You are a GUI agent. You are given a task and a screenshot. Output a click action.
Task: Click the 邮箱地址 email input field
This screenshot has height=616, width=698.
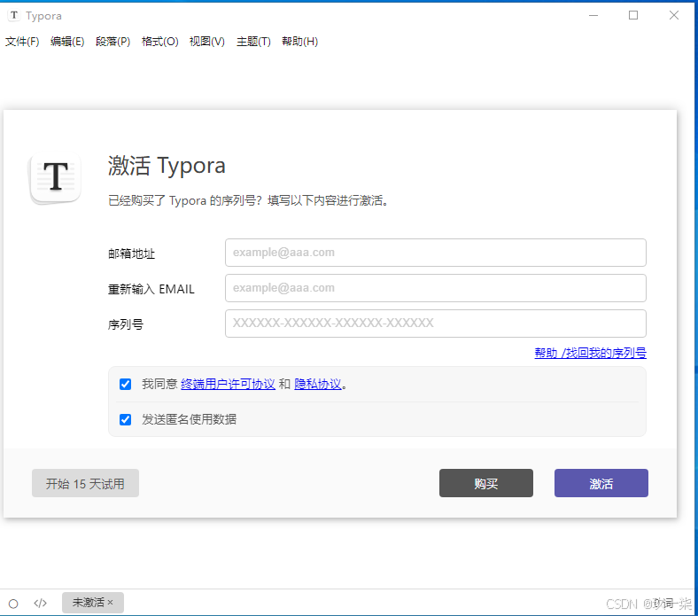[435, 253]
